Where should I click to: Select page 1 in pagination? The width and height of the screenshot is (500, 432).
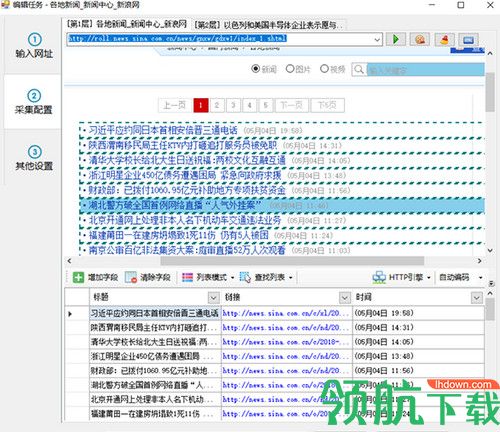coord(201,105)
